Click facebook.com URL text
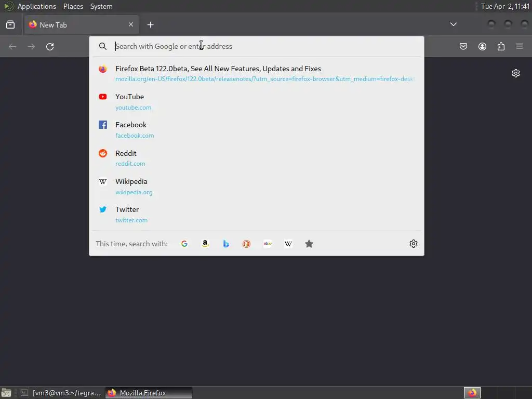 pyautogui.click(x=135, y=136)
